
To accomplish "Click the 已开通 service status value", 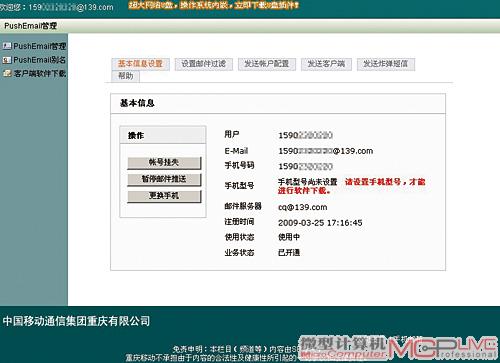I will click(289, 253).
